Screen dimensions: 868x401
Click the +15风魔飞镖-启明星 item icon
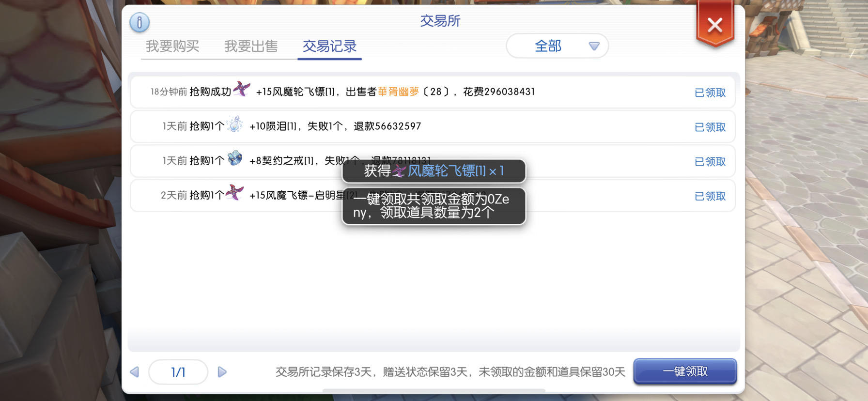click(x=235, y=193)
